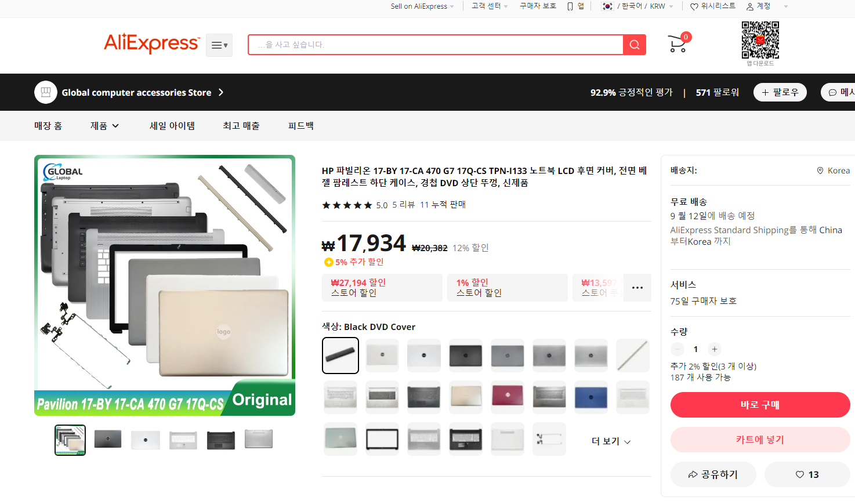Select the gold lid cover color option
Screen dimensions: 855x504
466,397
